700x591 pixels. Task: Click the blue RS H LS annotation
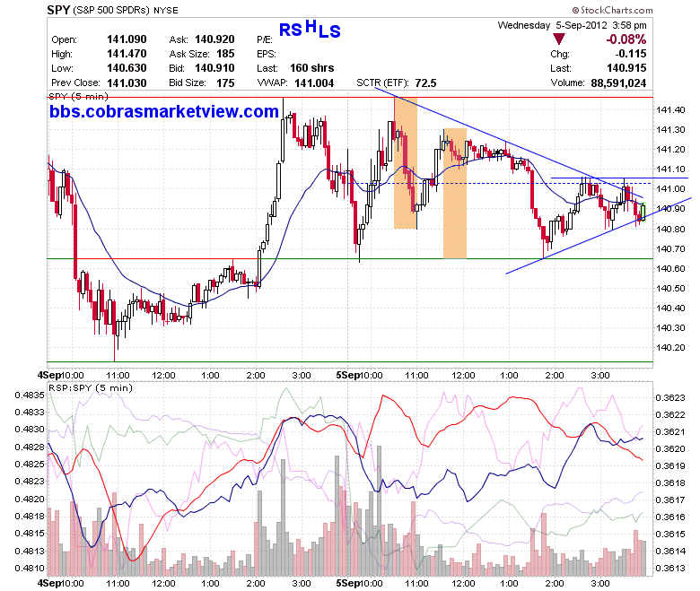click(x=310, y=29)
